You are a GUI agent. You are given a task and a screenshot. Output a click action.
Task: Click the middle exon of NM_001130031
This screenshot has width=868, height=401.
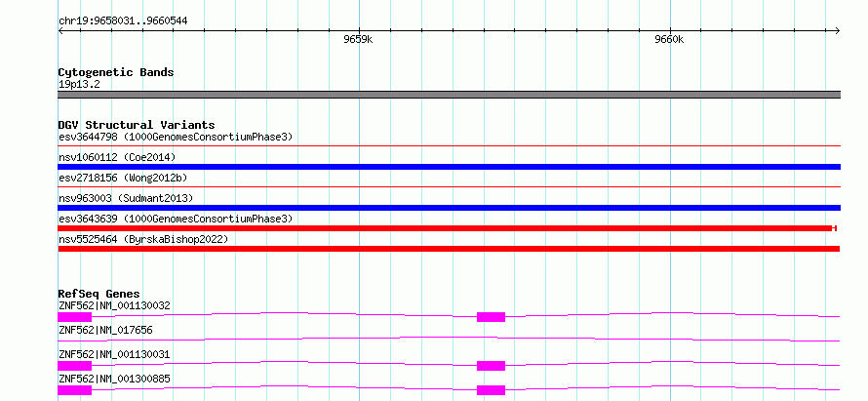(491, 366)
